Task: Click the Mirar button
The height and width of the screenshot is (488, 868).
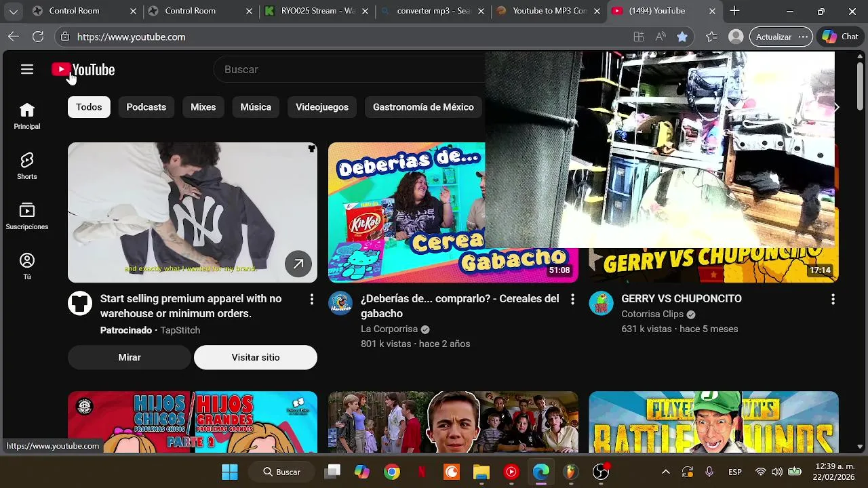Action: pyautogui.click(x=130, y=357)
